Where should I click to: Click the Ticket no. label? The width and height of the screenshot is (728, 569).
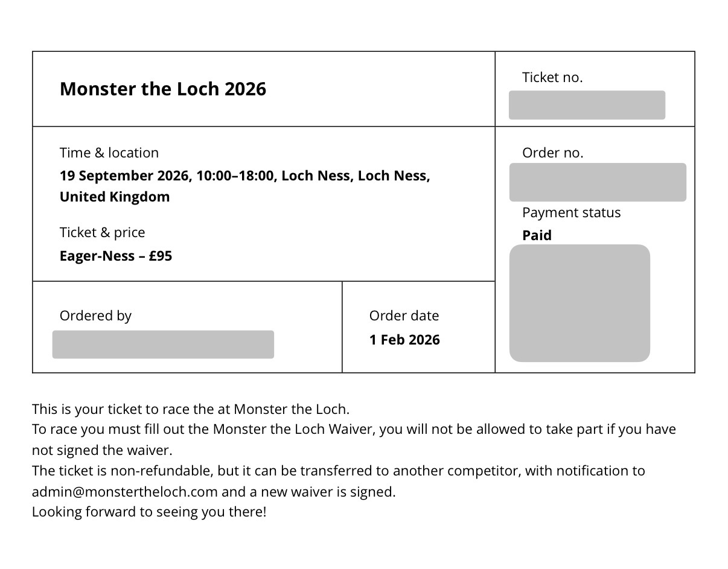coord(552,77)
